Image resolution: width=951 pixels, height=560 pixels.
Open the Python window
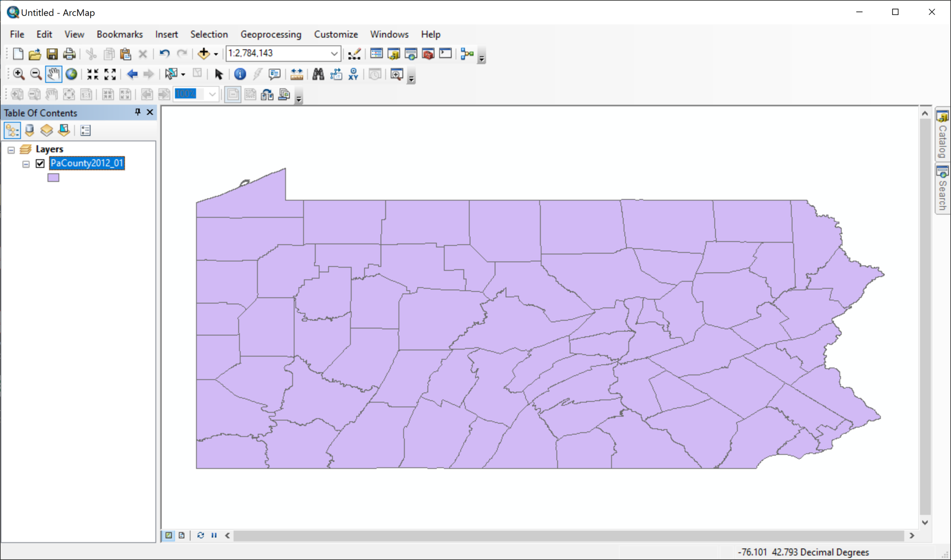click(445, 54)
